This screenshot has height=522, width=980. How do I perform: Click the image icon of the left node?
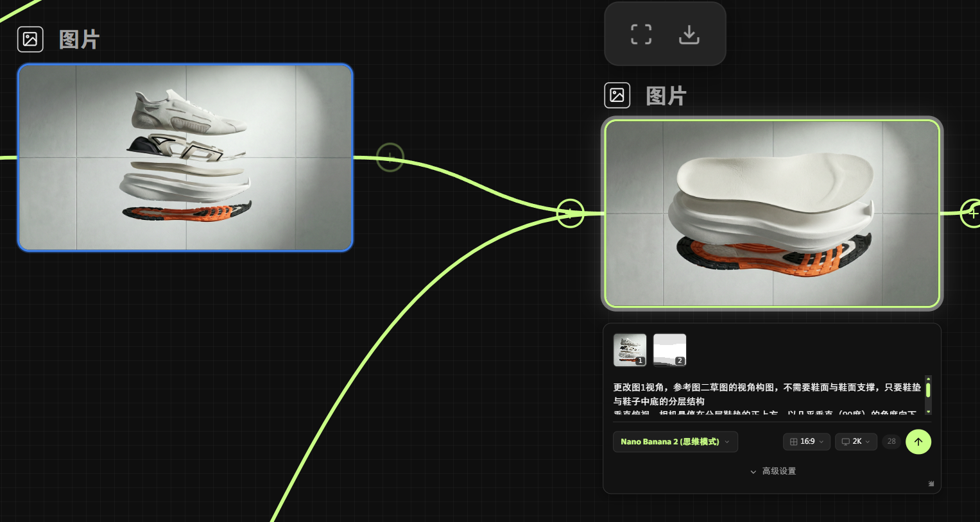click(x=30, y=39)
